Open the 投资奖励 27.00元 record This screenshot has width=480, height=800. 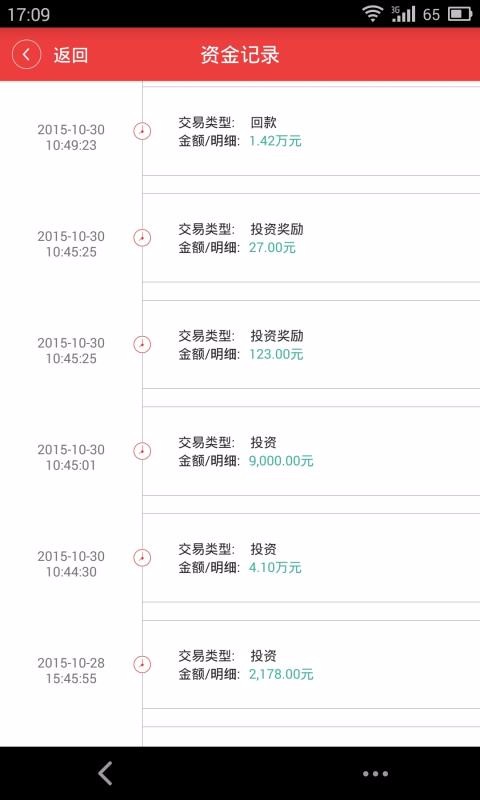pyautogui.click(x=311, y=238)
